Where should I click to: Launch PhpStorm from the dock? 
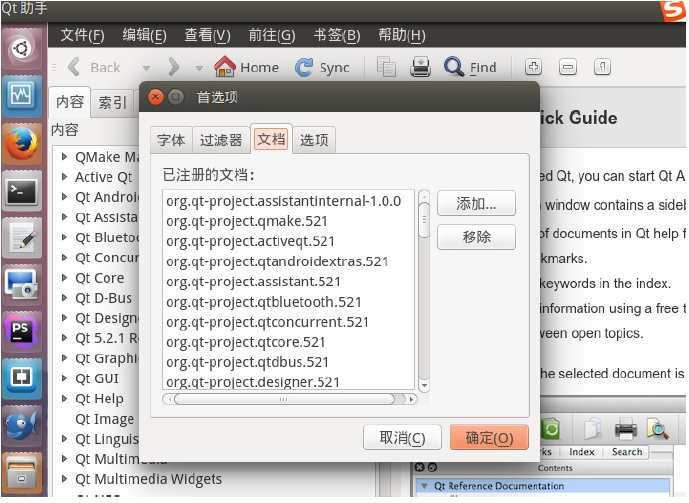(22, 331)
